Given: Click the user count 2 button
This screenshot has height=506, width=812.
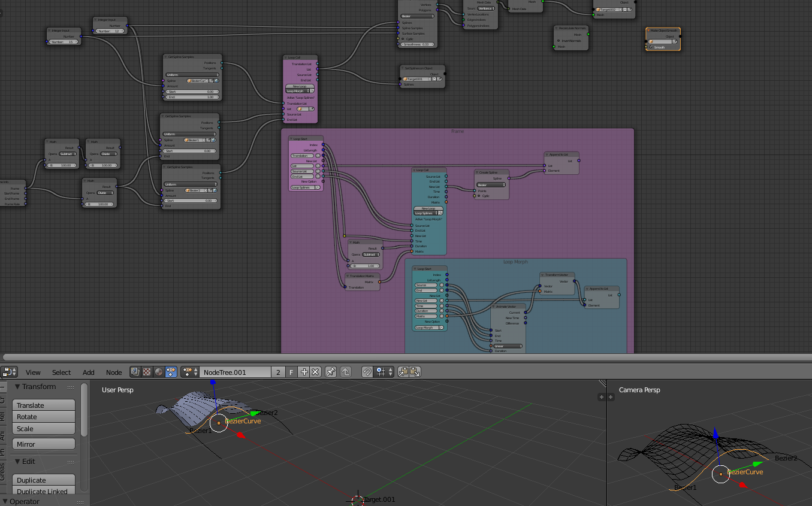Looking at the screenshot, I should [278, 372].
